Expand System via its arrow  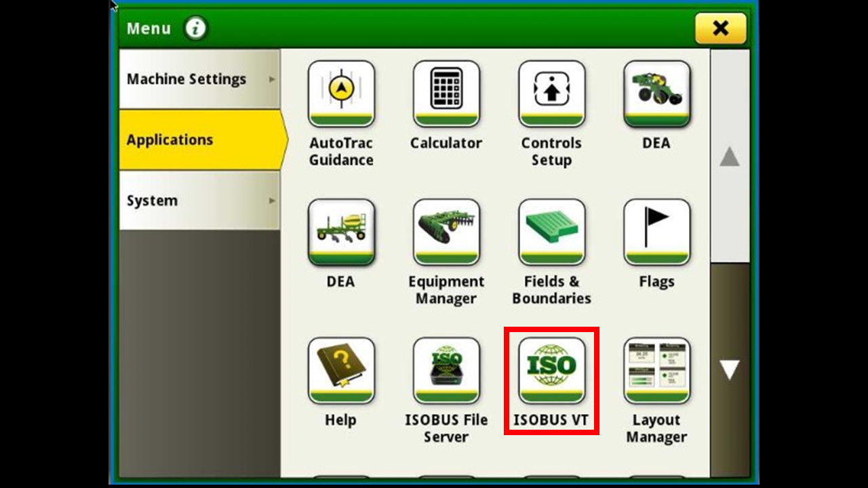click(272, 201)
